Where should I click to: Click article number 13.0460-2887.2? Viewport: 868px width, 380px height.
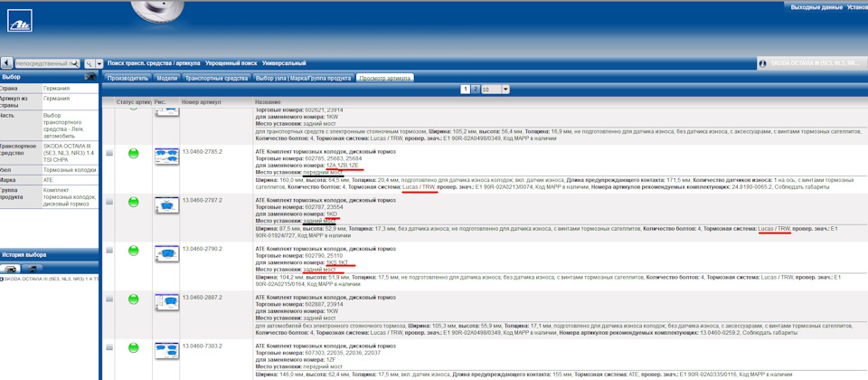click(202, 298)
